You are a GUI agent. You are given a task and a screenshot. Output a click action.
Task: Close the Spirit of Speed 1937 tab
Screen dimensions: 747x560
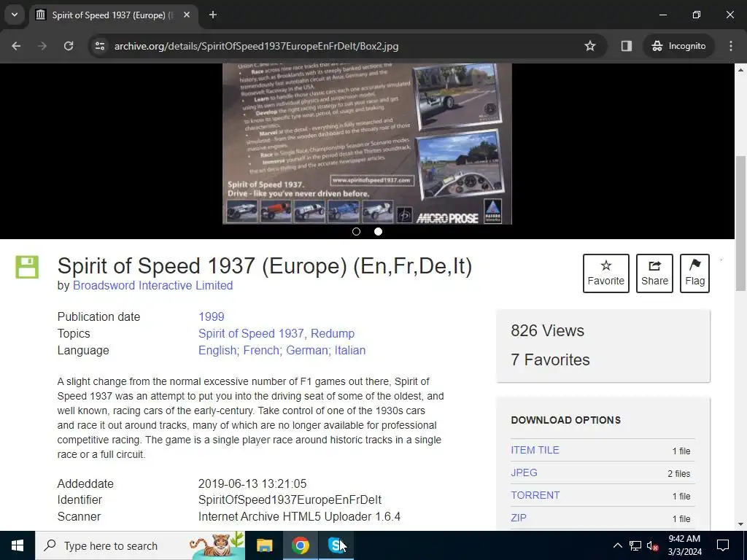[x=187, y=15]
